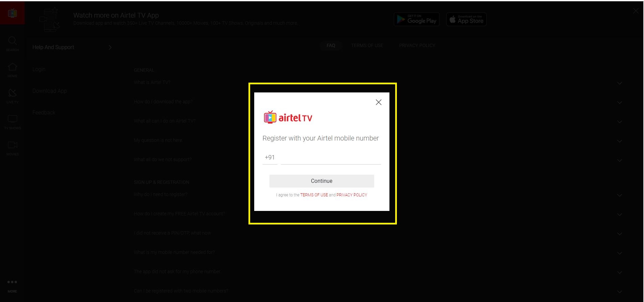
Task: Click the Download on the App Store badge
Action: pyautogui.click(x=466, y=19)
